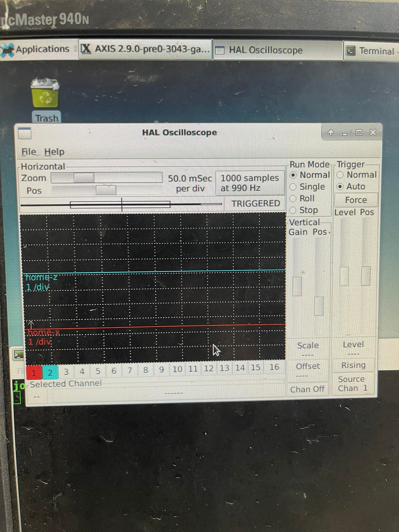Open the Help menu
The width and height of the screenshot is (399, 532).
54,152
